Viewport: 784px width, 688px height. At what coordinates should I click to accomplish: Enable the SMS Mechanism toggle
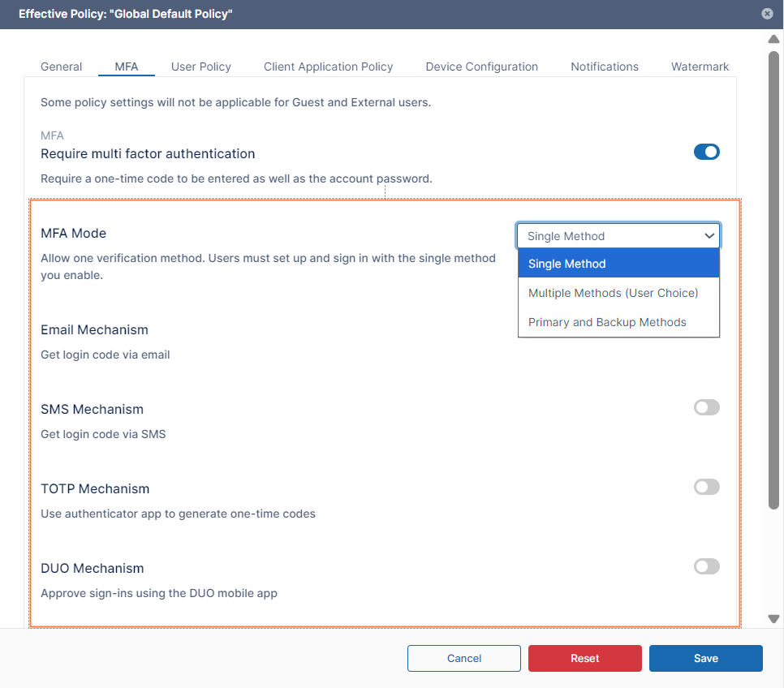point(706,407)
